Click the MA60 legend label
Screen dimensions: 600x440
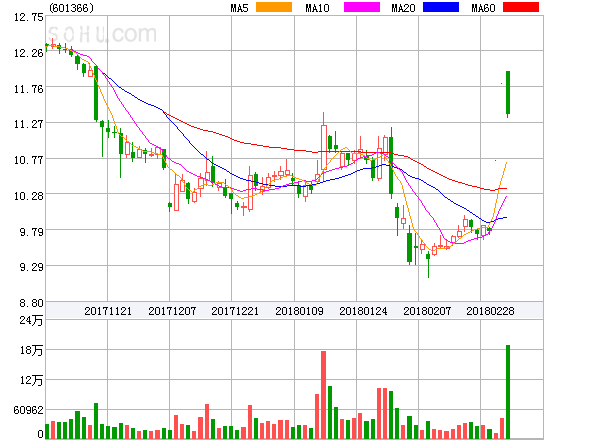[x=483, y=8]
